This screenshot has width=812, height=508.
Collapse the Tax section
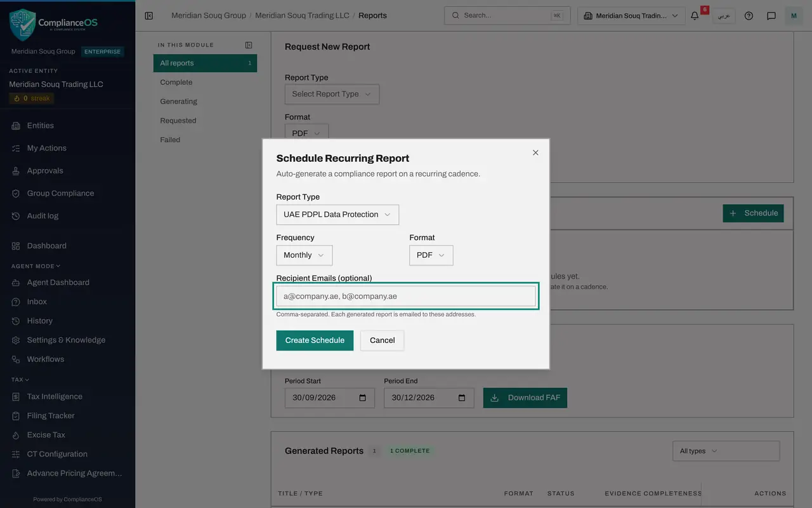20,380
